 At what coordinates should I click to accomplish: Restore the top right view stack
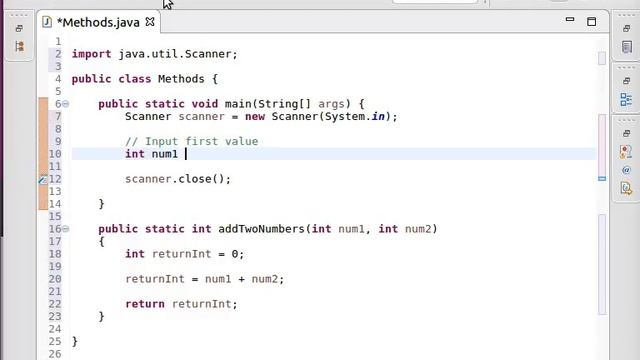click(627, 29)
